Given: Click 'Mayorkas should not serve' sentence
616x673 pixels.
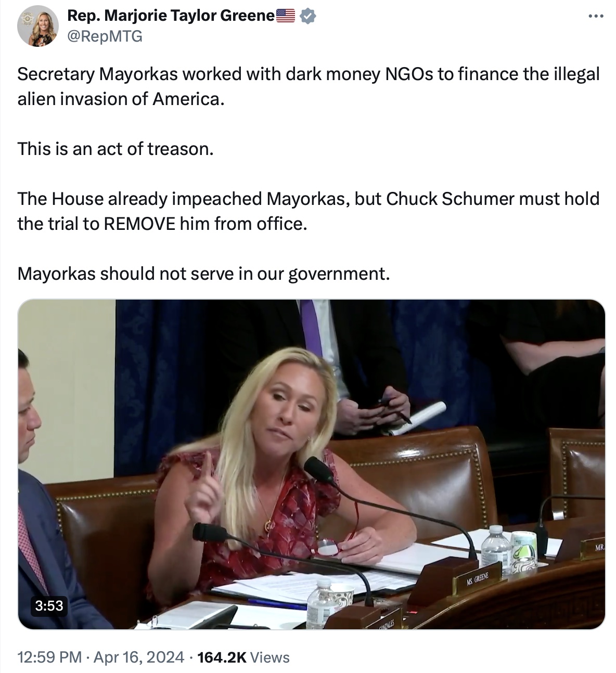Looking at the screenshot, I should pos(203,274).
